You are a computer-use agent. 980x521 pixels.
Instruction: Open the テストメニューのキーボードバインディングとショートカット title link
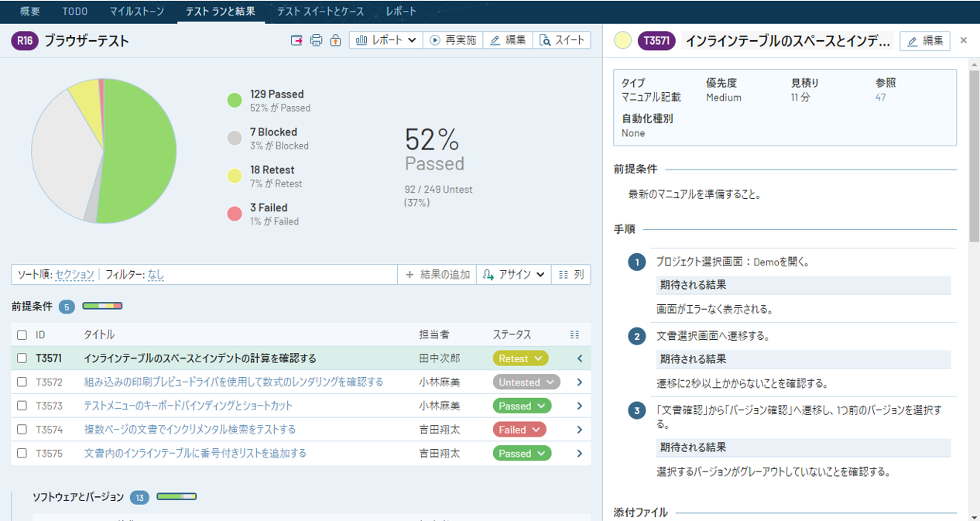pyautogui.click(x=188, y=406)
